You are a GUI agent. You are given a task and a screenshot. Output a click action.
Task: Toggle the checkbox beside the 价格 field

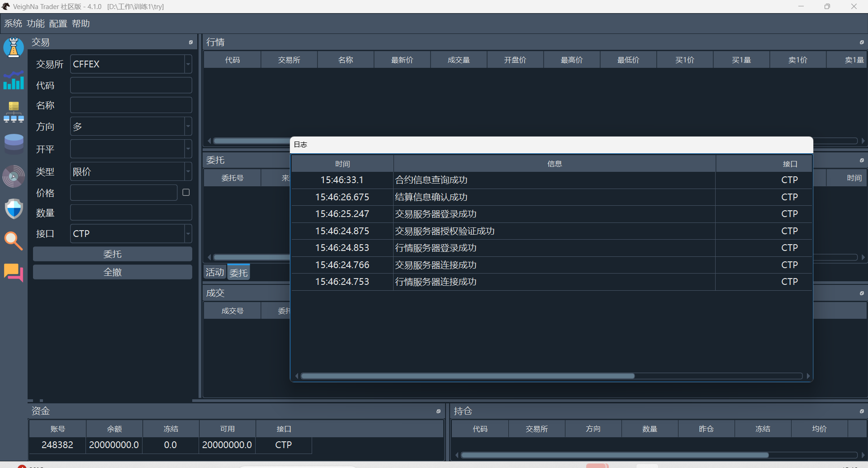(186, 193)
